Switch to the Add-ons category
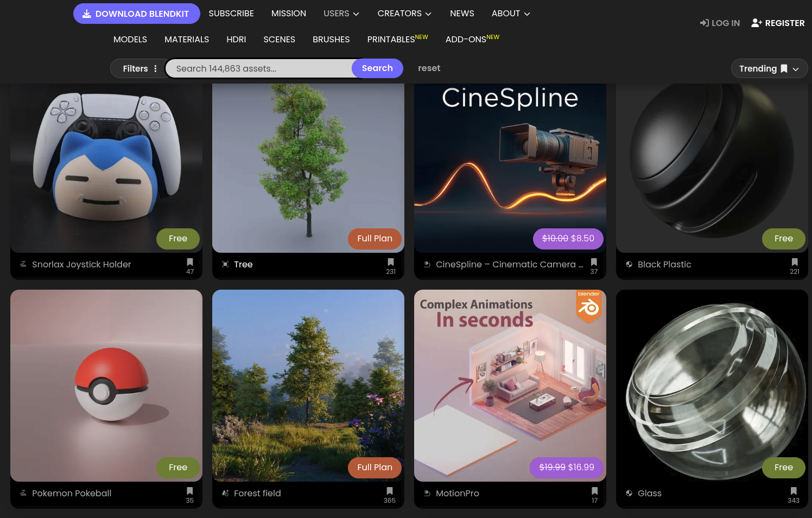 point(472,39)
